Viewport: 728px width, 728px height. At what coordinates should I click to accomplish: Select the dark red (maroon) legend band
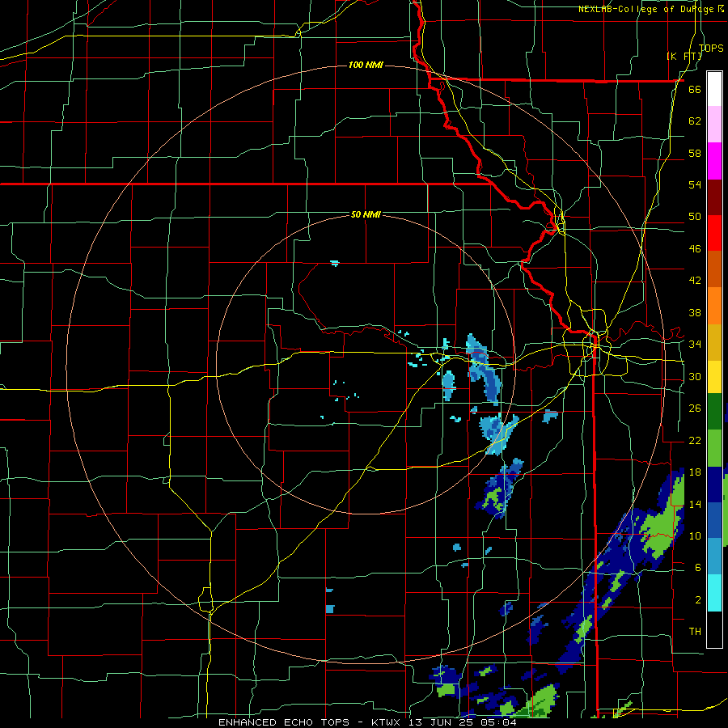click(x=714, y=197)
